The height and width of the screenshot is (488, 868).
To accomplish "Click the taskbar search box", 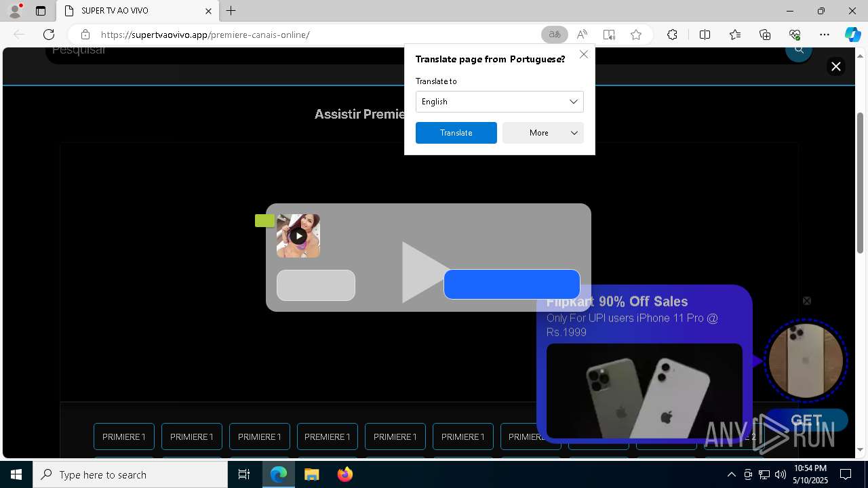I will click(x=130, y=474).
